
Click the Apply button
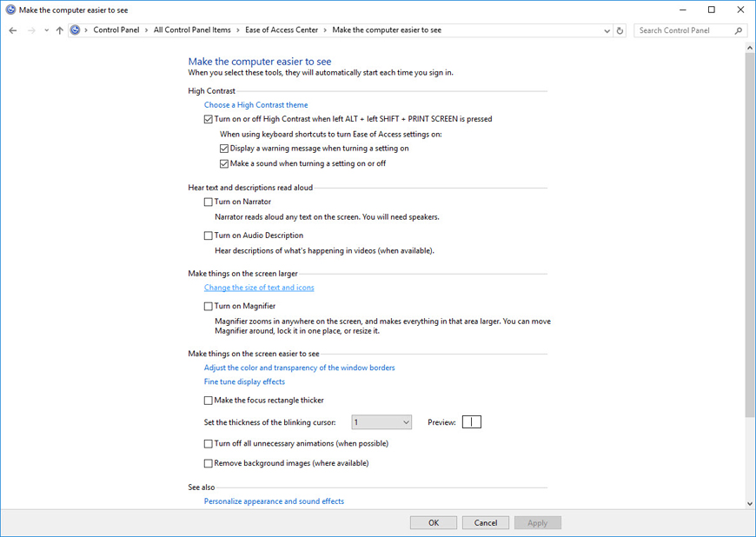tap(538, 522)
